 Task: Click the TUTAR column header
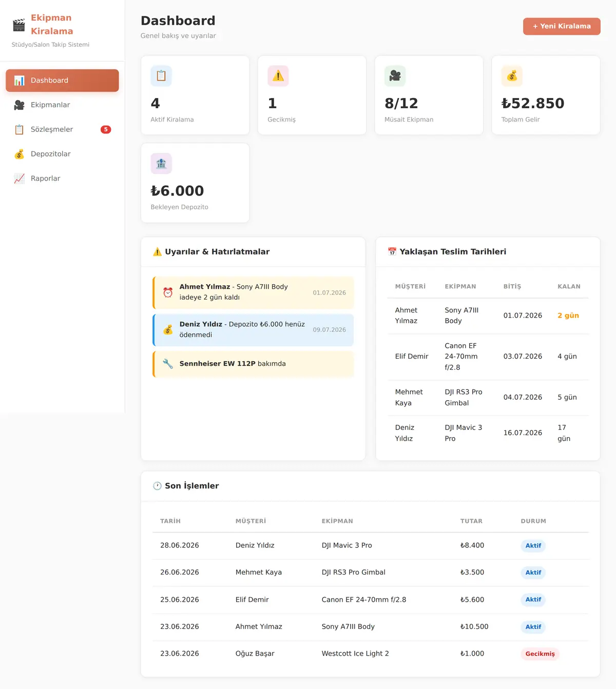pos(471,521)
